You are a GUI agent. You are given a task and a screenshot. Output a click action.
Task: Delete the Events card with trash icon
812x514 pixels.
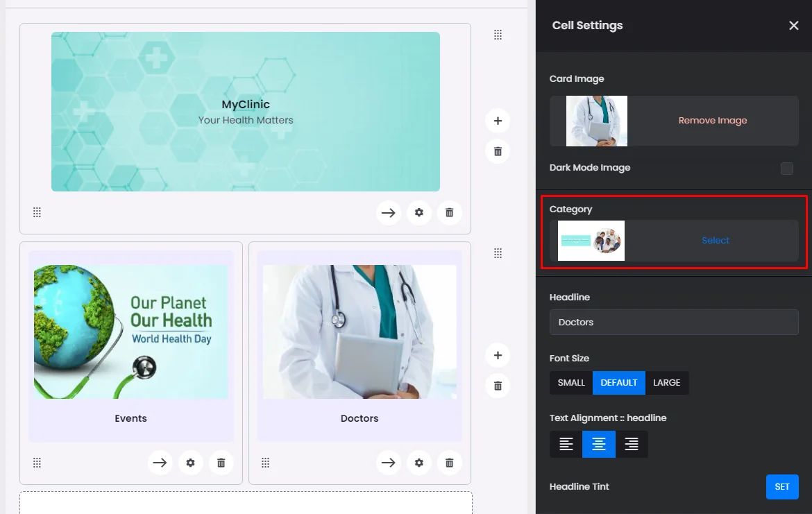pos(221,463)
